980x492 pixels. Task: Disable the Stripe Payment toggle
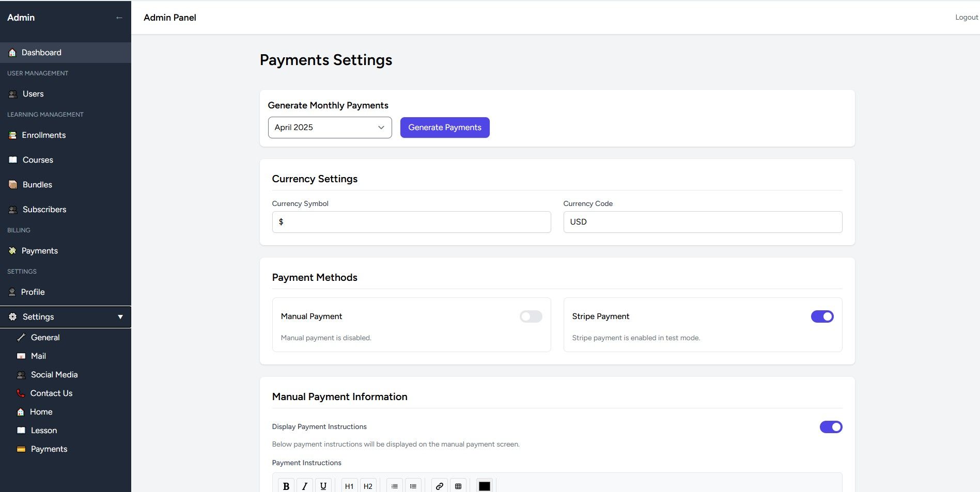pyautogui.click(x=822, y=316)
